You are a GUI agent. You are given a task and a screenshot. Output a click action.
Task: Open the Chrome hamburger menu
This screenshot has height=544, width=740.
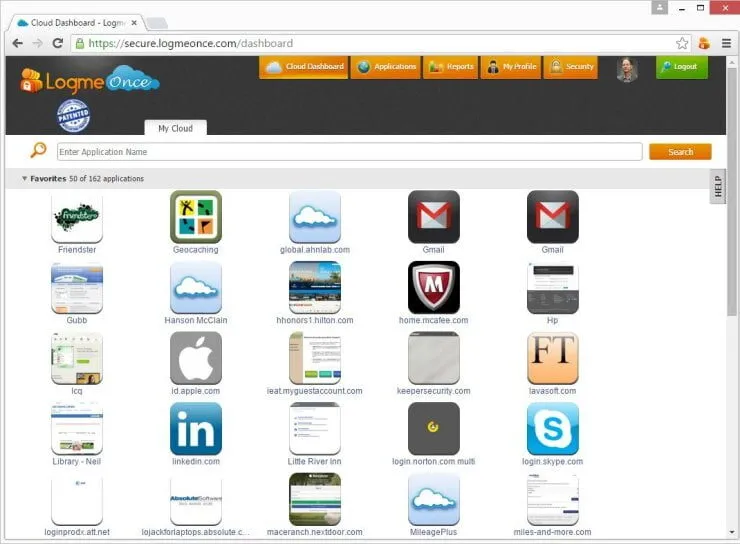726,43
